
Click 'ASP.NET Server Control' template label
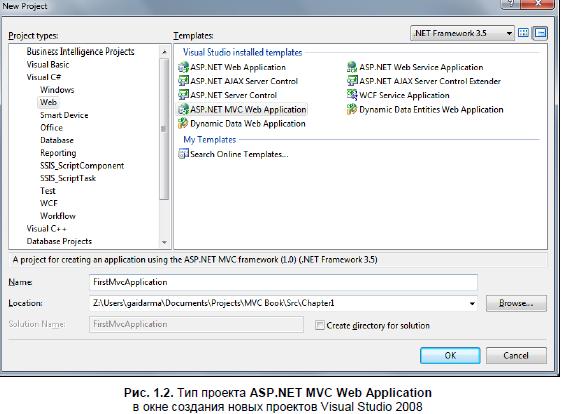coord(233,95)
